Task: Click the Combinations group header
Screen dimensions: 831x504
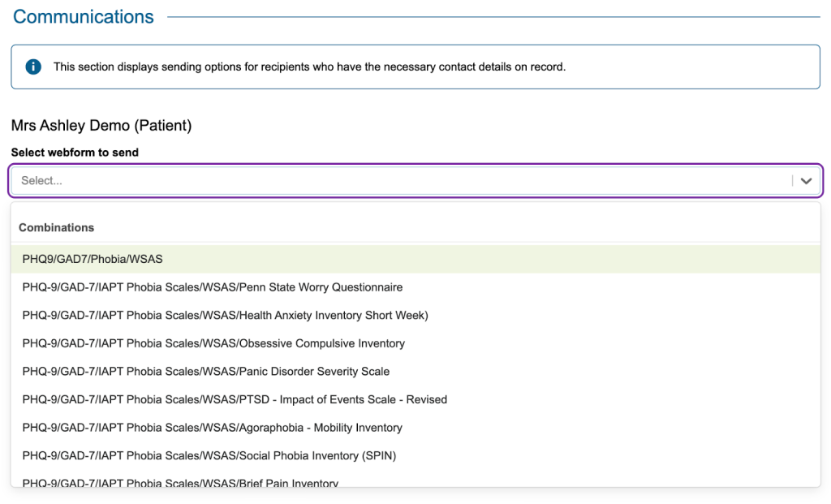Action: click(x=57, y=228)
